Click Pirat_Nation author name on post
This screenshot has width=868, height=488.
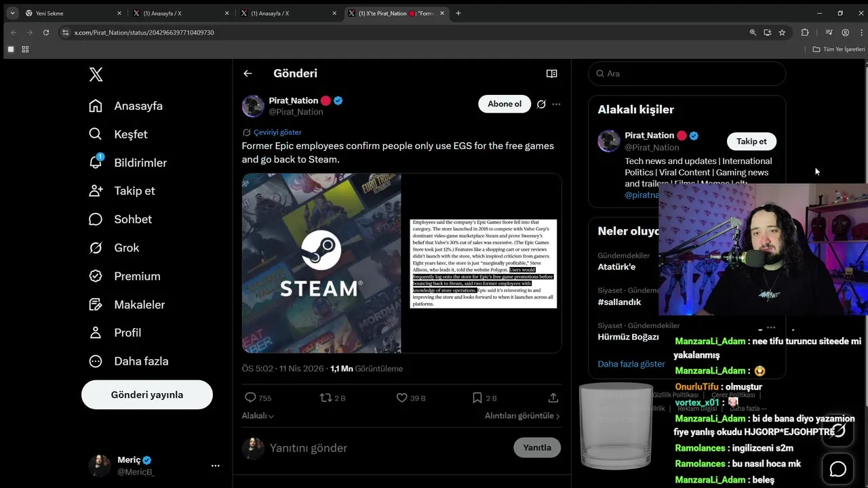(x=294, y=100)
